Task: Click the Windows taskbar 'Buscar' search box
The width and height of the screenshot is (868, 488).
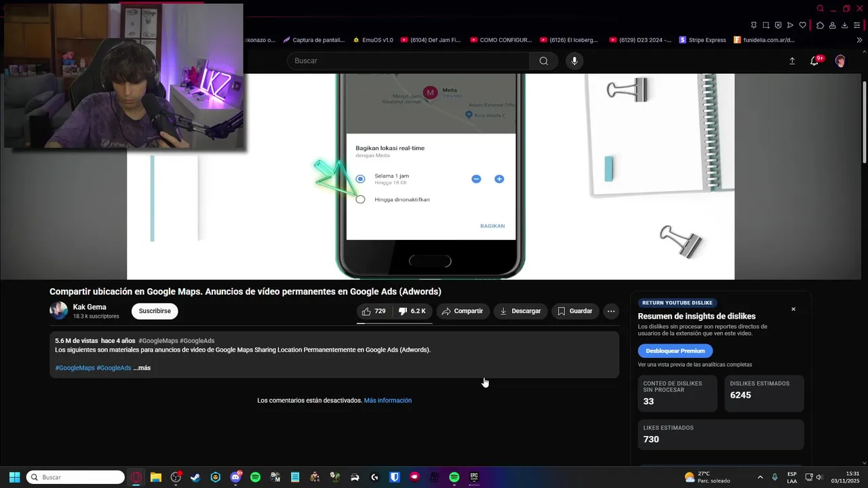Action: (75, 477)
